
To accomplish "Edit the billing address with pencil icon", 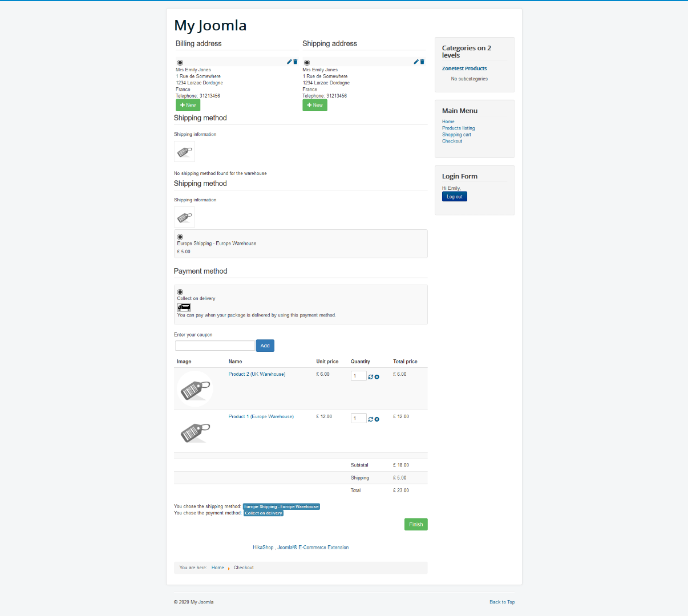I will (x=289, y=62).
